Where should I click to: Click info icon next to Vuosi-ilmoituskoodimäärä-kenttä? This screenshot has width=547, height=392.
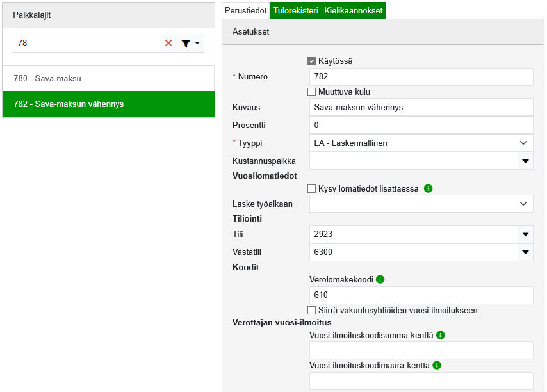(x=437, y=366)
